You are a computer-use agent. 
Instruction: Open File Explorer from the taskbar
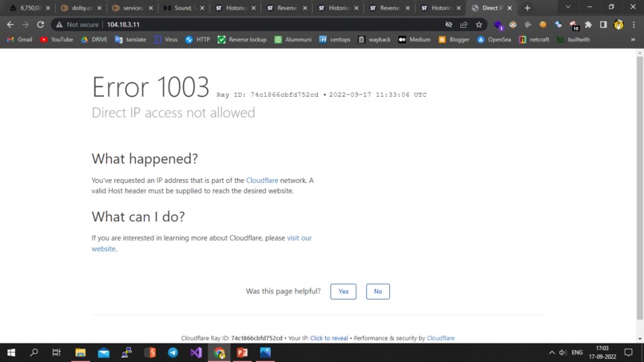click(81, 352)
